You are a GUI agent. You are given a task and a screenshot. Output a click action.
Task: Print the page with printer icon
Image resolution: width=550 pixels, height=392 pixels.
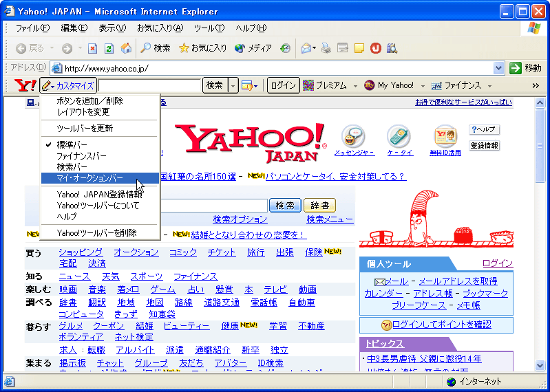coord(326,48)
